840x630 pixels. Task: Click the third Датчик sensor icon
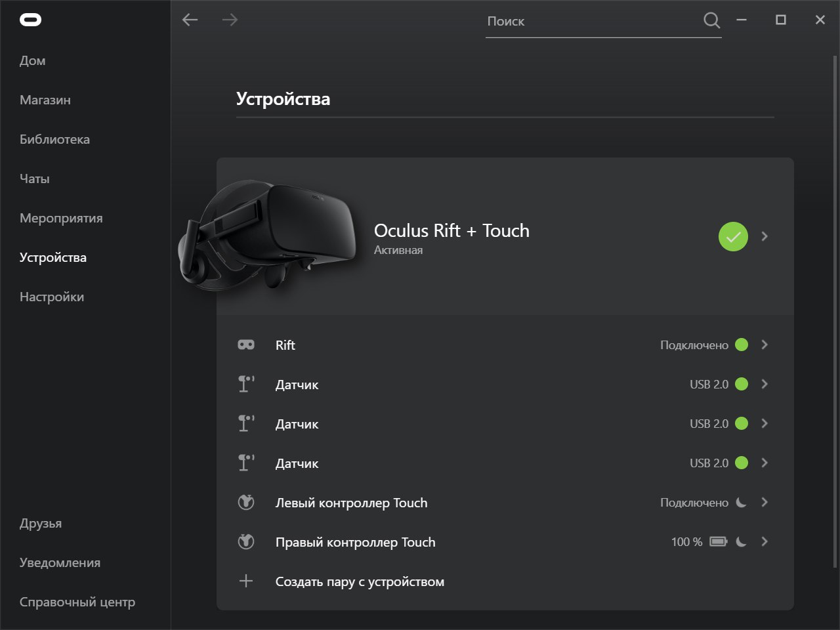(x=246, y=463)
